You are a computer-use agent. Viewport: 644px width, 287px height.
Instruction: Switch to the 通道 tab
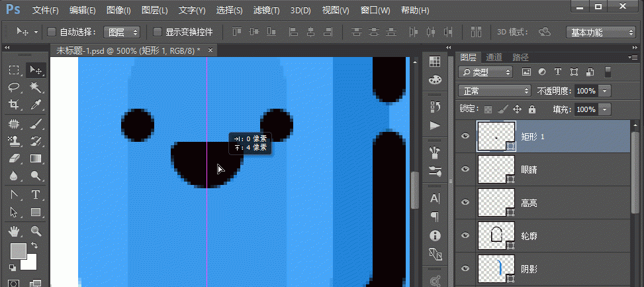coord(494,57)
